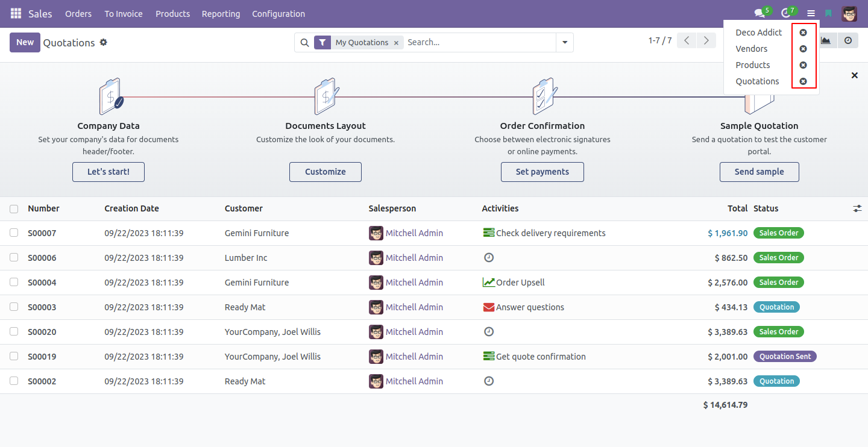The width and height of the screenshot is (868, 447).
Task: Remove the Products bookmark
Action: tap(803, 65)
